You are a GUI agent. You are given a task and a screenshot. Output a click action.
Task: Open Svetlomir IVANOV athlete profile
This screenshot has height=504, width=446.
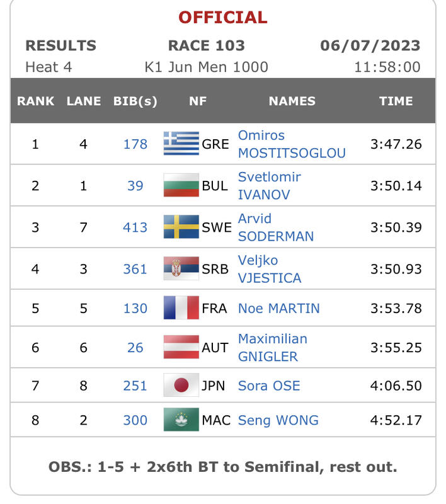point(269,186)
